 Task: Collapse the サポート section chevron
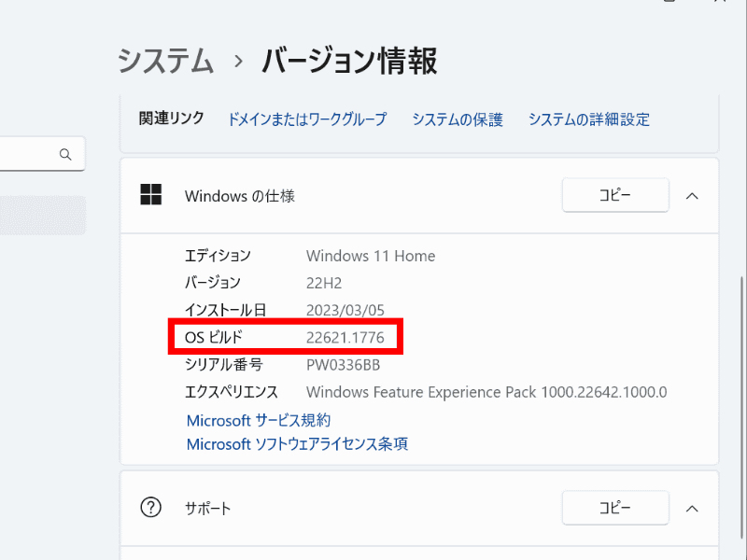pyautogui.click(x=692, y=508)
